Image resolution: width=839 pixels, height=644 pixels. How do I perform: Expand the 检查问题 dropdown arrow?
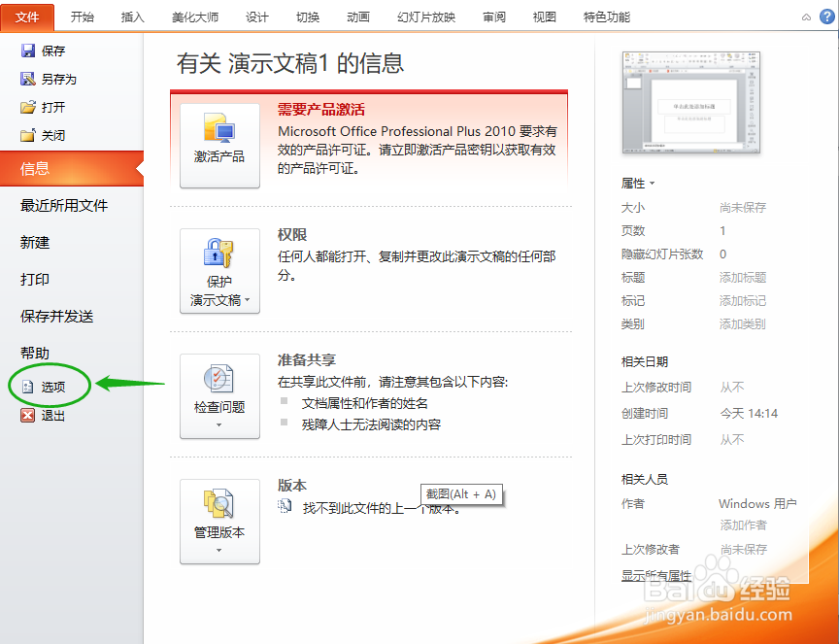coord(218,425)
